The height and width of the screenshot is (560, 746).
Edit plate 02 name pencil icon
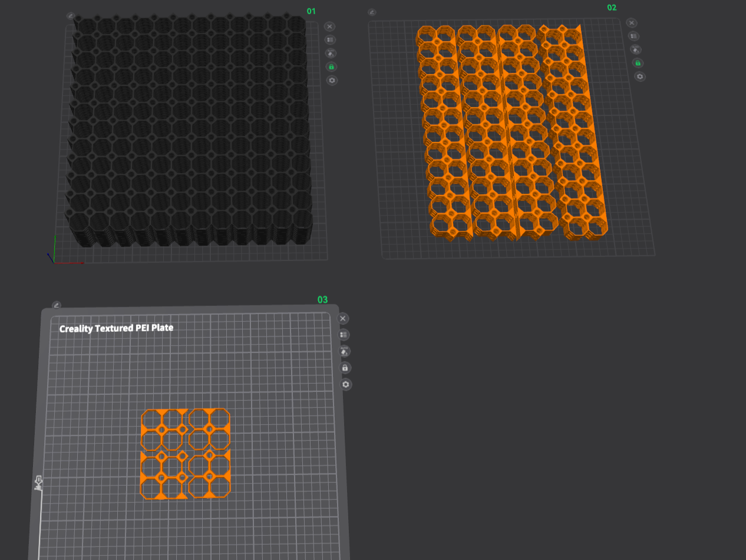tap(372, 12)
